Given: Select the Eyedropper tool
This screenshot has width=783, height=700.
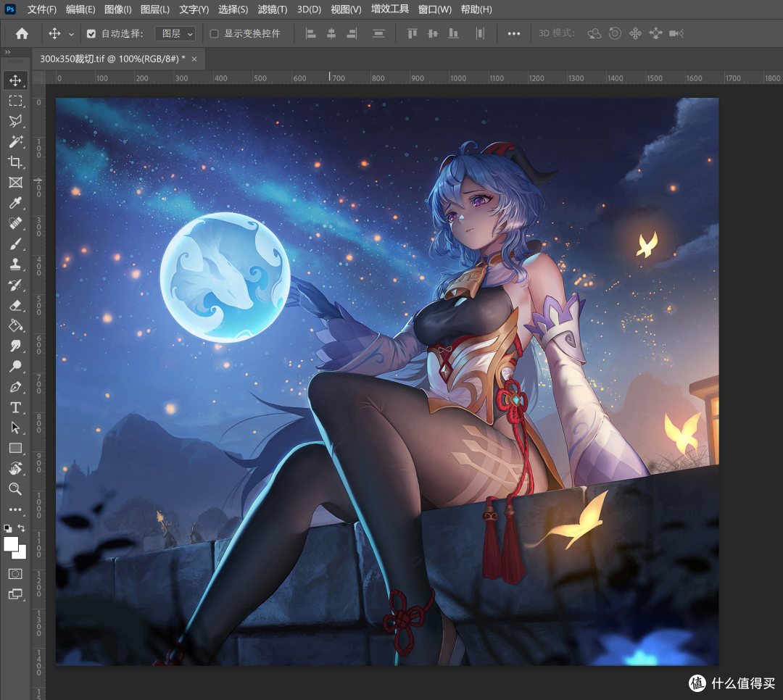Looking at the screenshot, I should coord(15,203).
